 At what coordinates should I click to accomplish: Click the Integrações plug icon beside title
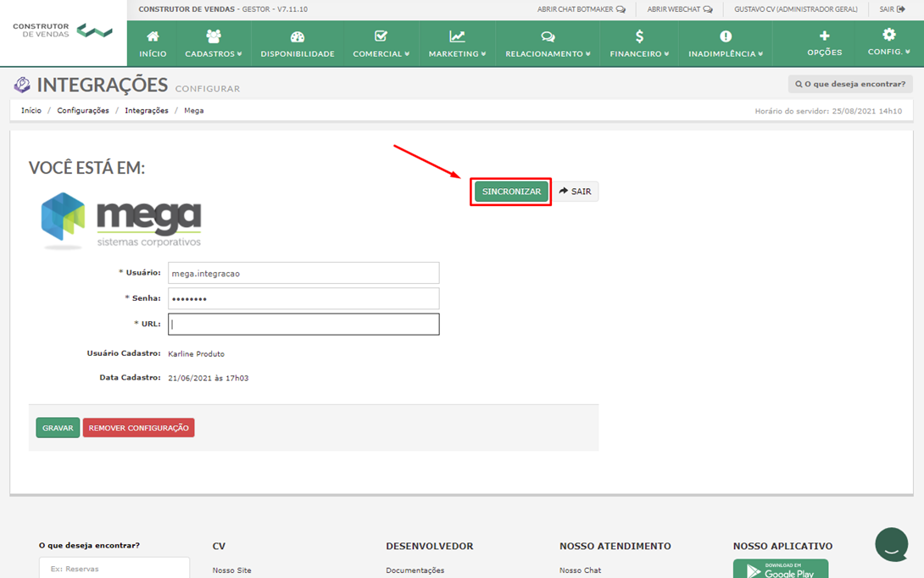tap(22, 85)
